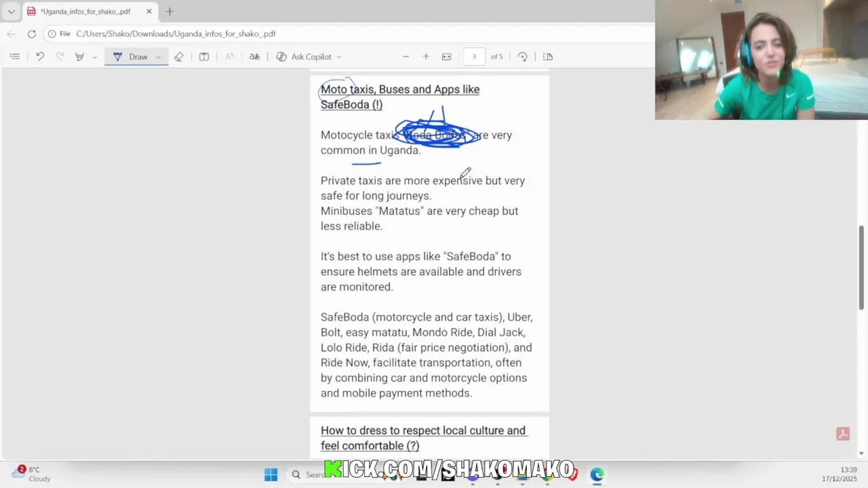Screen dimensions: 868x488
Task: Click the heading 'Moto taxis, Buses and Apps like'
Action: (x=400, y=89)
